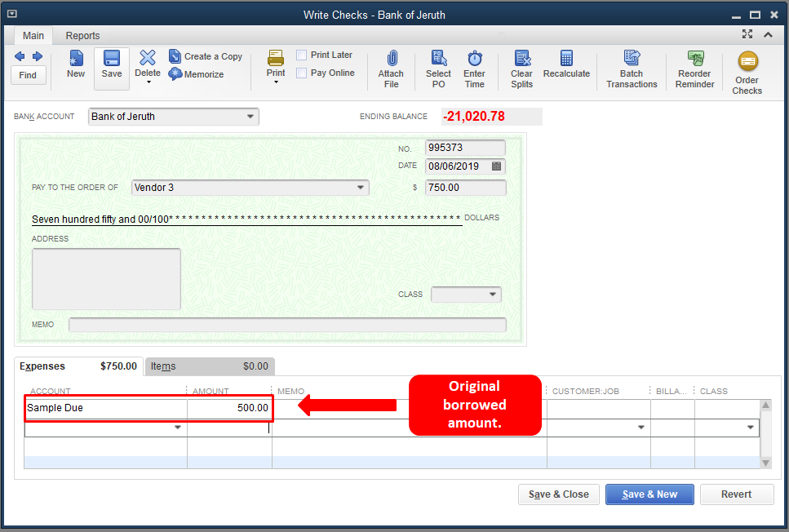
Task: Recalculate the check amount
Action: (566, 64)
